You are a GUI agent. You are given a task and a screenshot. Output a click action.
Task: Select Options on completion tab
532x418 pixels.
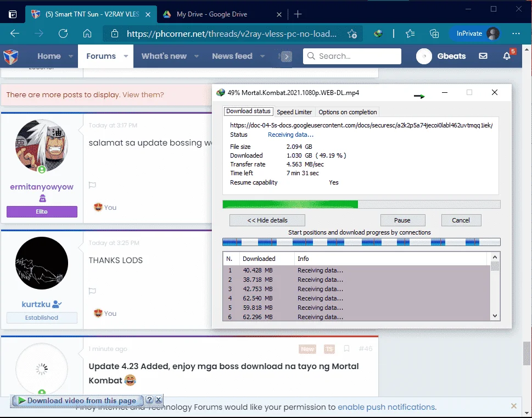pyautogui.click(x=348, y=112)
